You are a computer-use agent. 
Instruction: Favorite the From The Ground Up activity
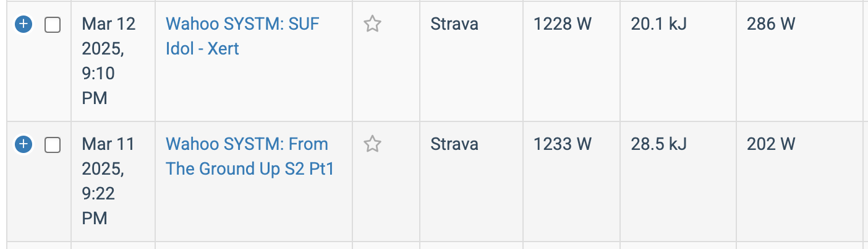(372, 144)
